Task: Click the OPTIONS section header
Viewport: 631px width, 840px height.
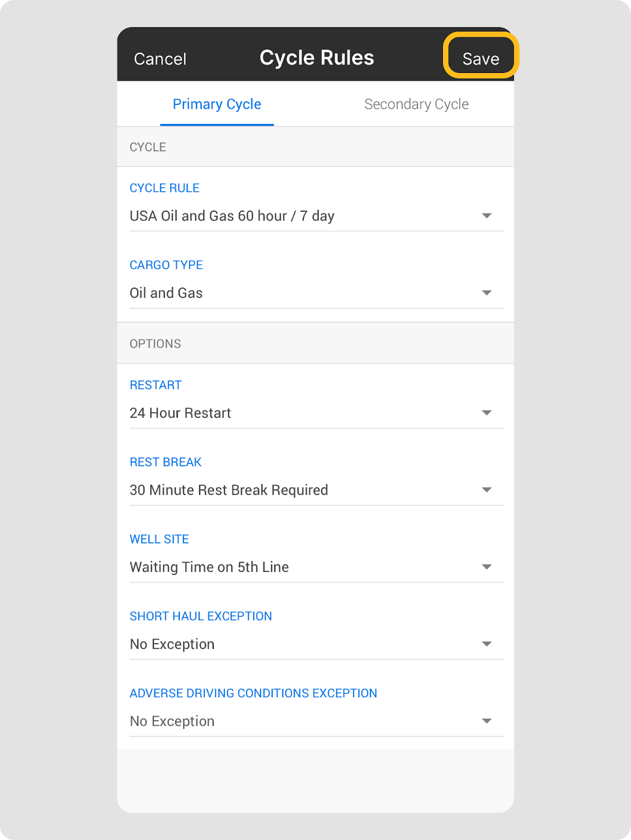Action: click(x=155, y=344)
